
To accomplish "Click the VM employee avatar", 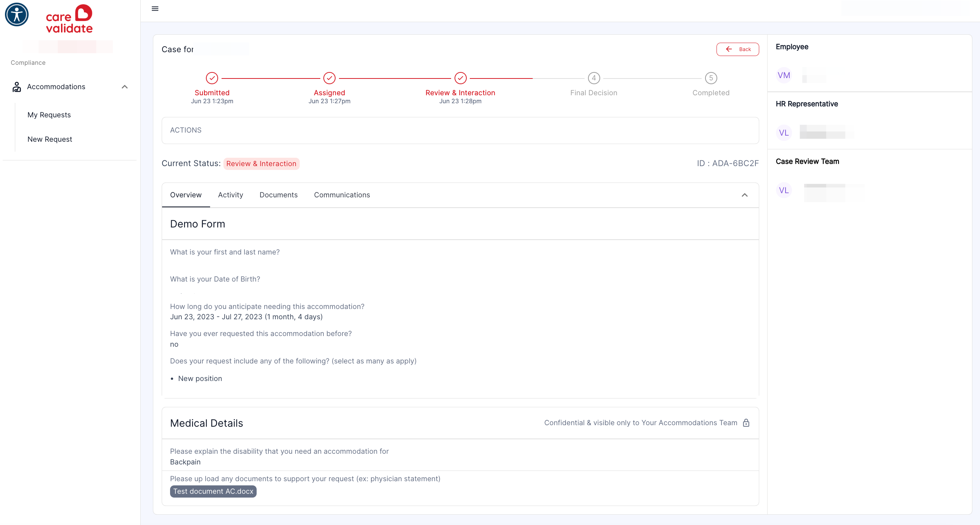I will [784, 75].
